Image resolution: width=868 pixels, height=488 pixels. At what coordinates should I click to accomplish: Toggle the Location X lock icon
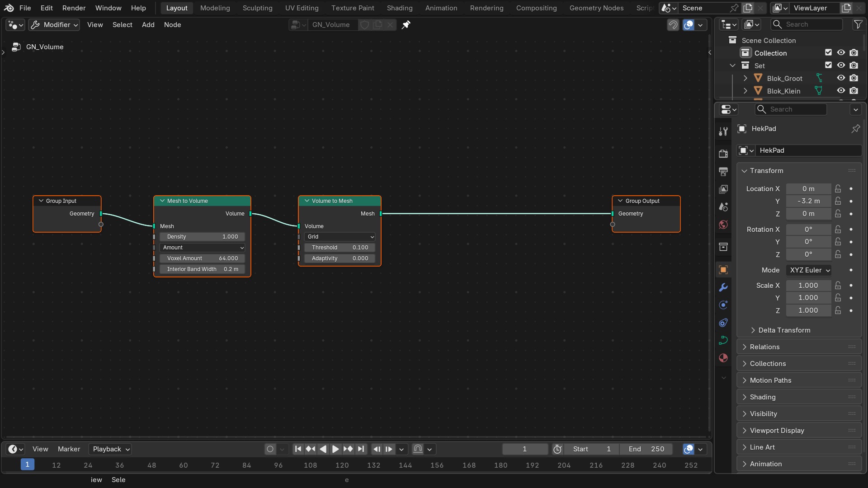click(838, 189)
